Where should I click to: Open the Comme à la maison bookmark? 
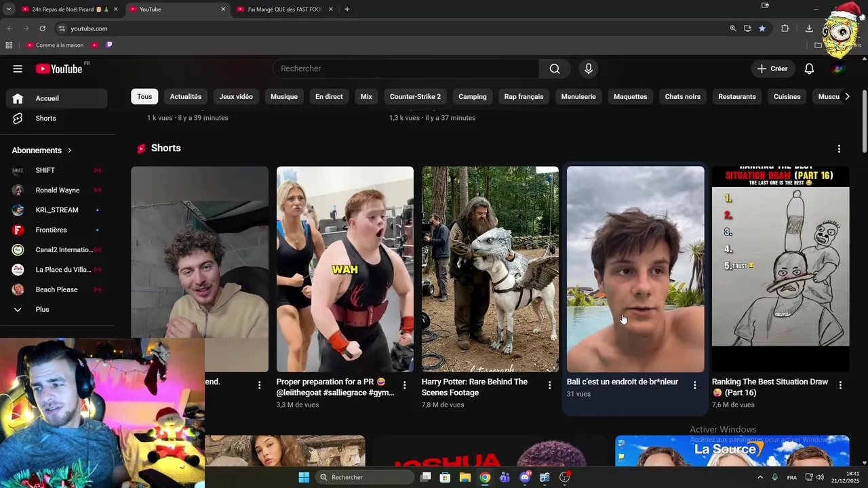pyautogui.click(x=54, y=45)
